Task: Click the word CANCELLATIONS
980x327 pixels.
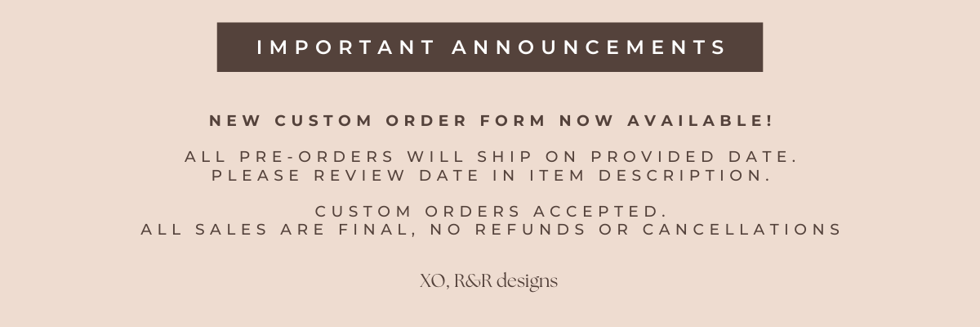Action: point(742,230)
